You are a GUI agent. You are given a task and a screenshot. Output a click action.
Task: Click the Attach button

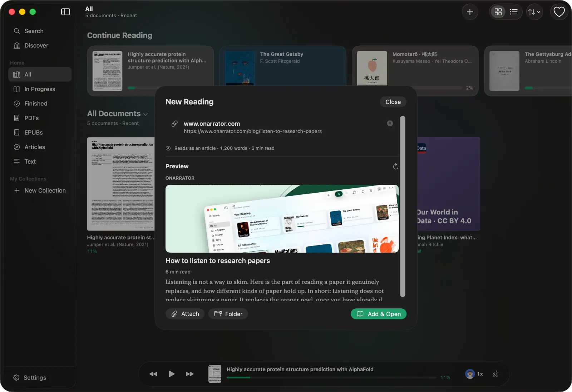[x=185, y=314]
